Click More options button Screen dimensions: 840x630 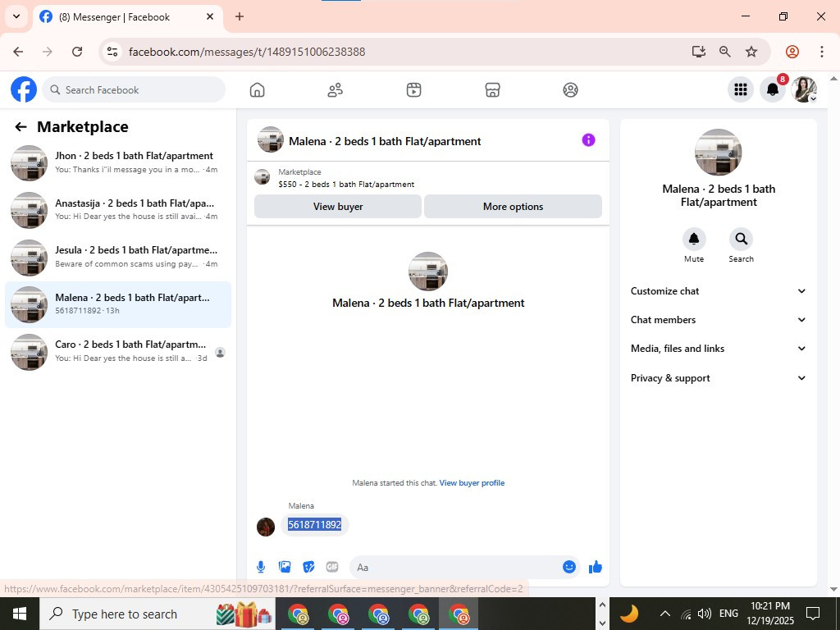pos(513,206)
